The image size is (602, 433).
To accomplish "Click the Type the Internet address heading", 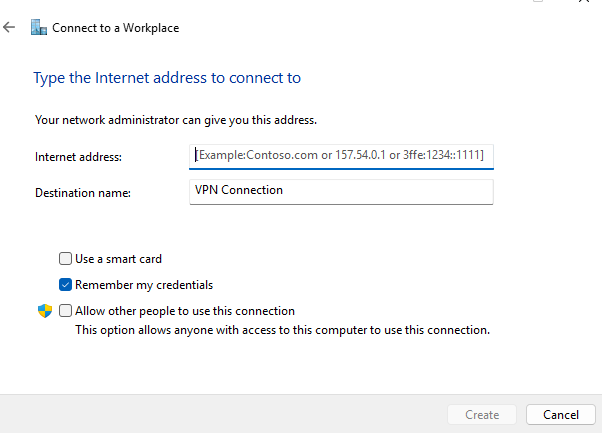I will [167, 78].
